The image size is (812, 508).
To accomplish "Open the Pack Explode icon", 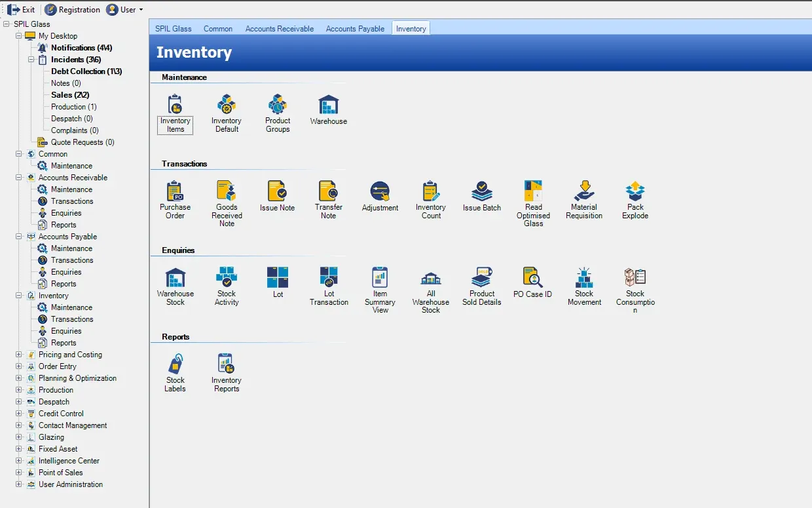I will 635,199.
